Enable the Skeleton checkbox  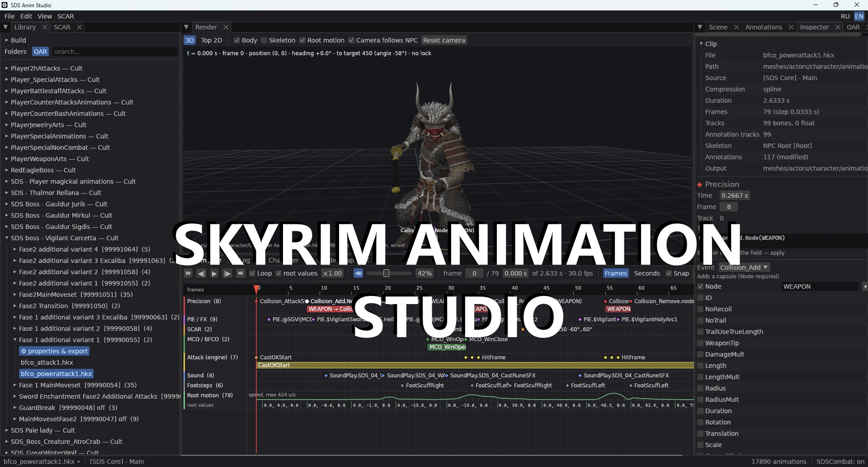click(x=264, y=40)
